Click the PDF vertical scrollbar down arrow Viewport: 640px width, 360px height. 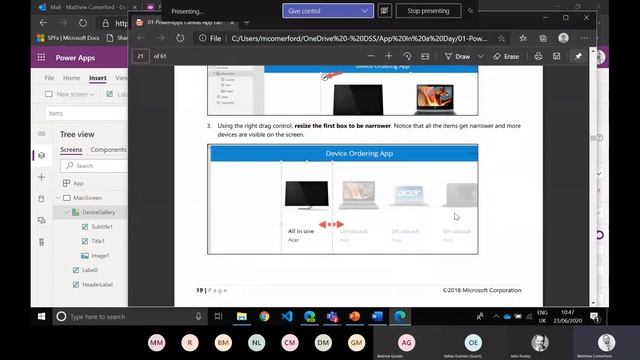(x=593, y=303)
